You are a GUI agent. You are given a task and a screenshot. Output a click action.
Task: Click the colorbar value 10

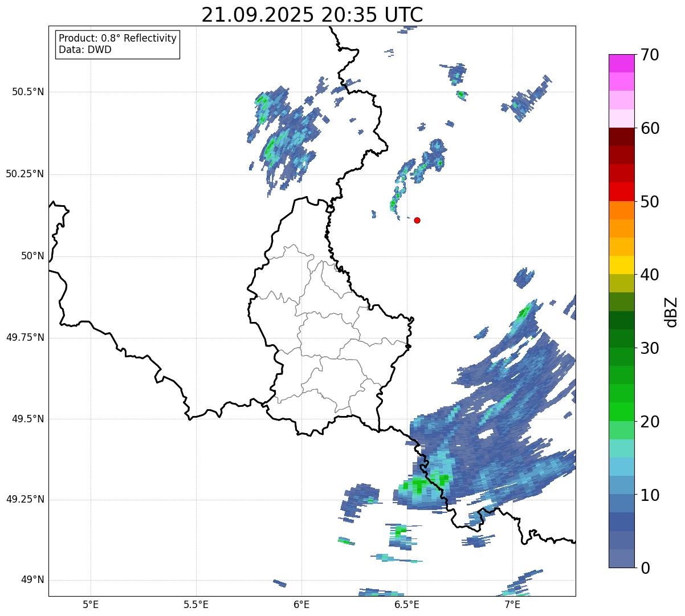(650, 495)
